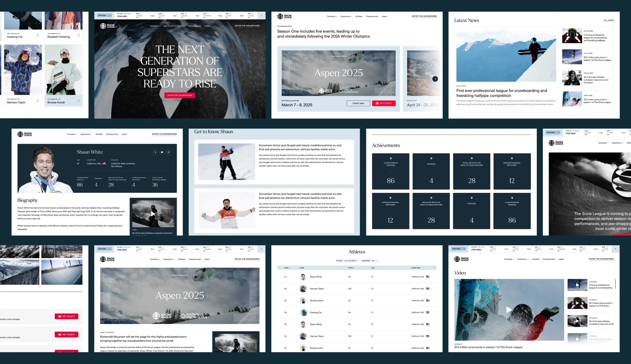Click Shaun White's avatar in the rank 01 row
The height and width of the screenshot is (364, 631).
point(303,277)
